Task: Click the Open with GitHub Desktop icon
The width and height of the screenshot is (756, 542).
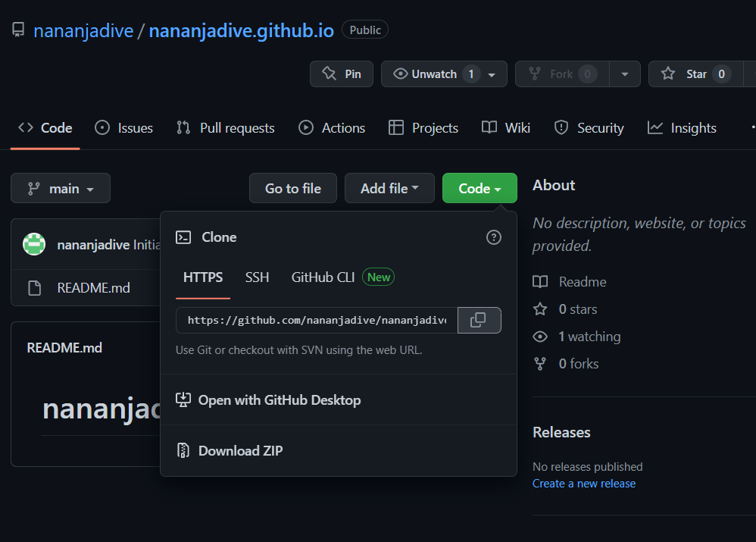Action: coord(183,399)
